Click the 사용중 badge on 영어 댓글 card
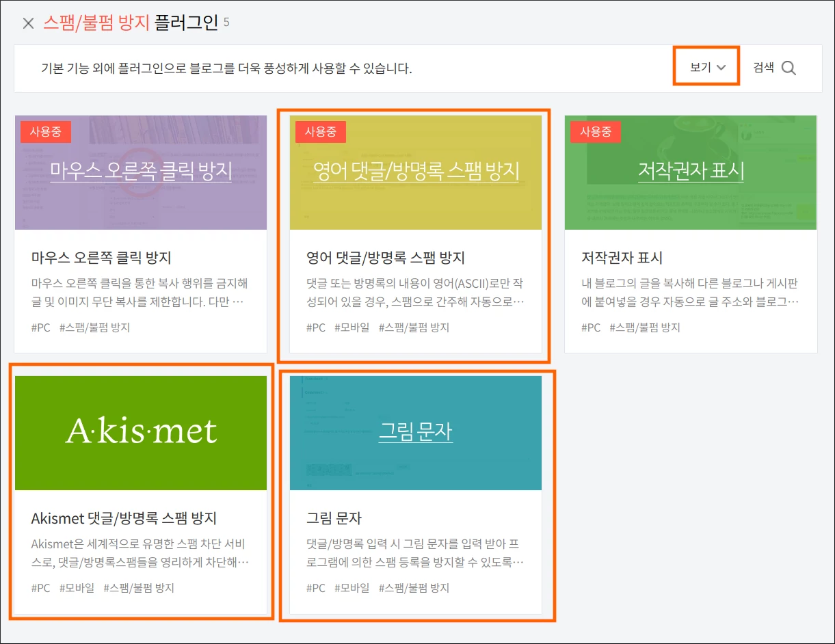Screen dimensions: 835x644 coord(320,132)
